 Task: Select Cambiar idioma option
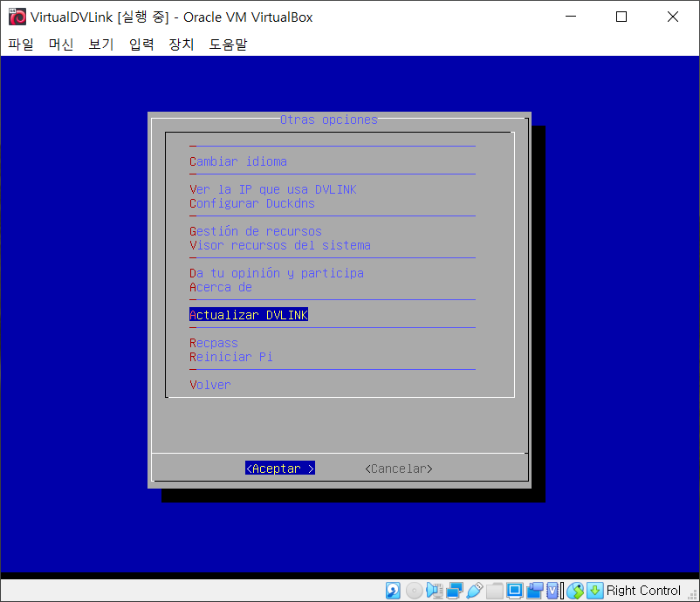tap(238, 161)
